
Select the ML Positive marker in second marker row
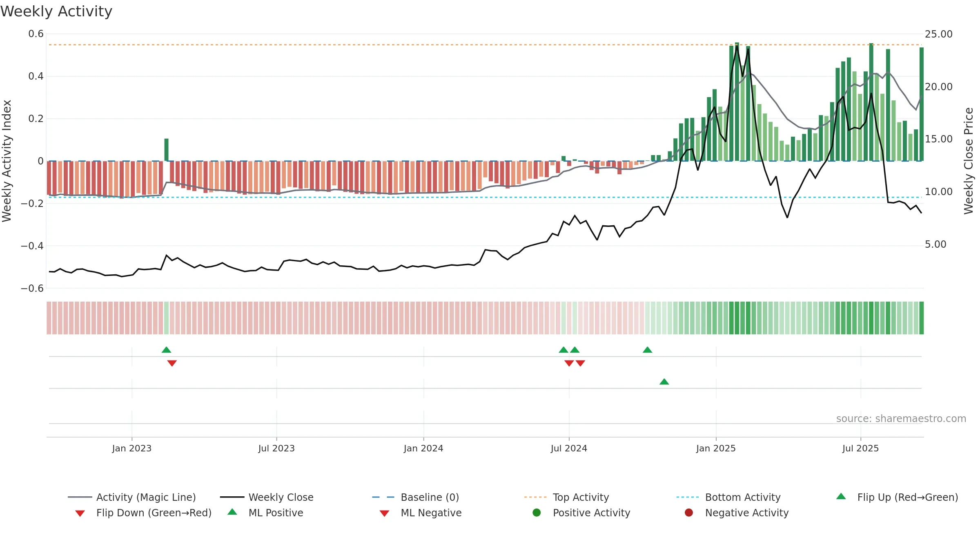pos(664,382)
